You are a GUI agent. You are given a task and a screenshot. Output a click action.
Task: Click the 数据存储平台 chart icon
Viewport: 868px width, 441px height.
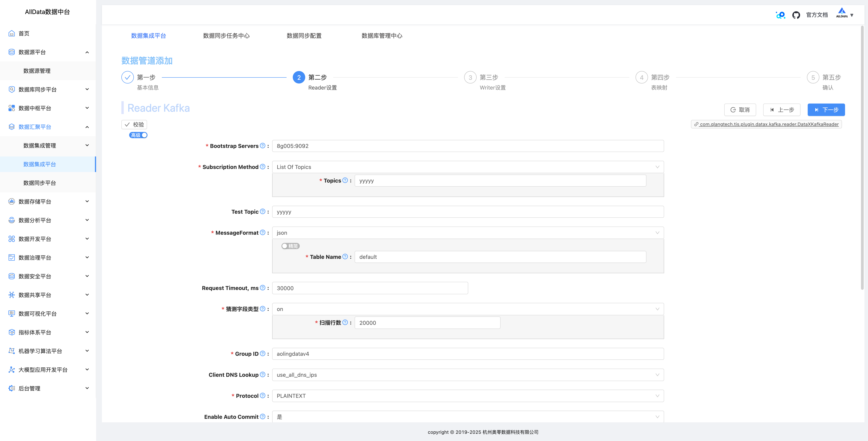click(x=11, y=201)
